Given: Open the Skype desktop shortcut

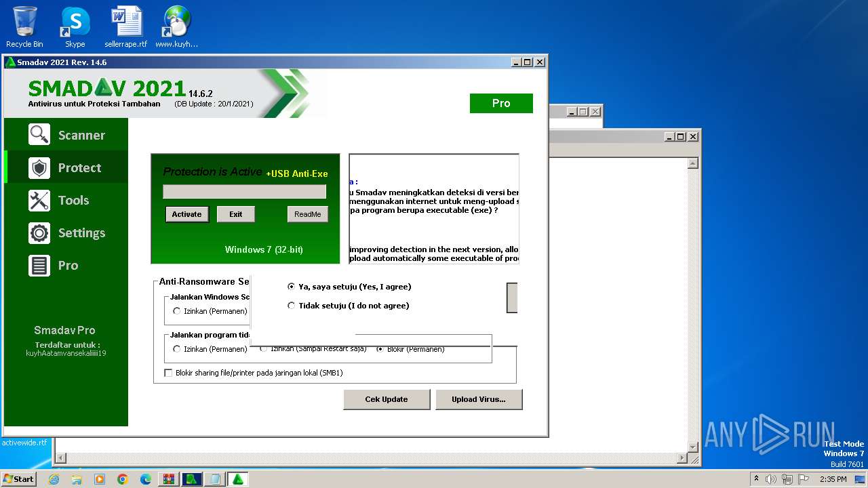Looking at the screenshot, I should [x=75, y=27].
